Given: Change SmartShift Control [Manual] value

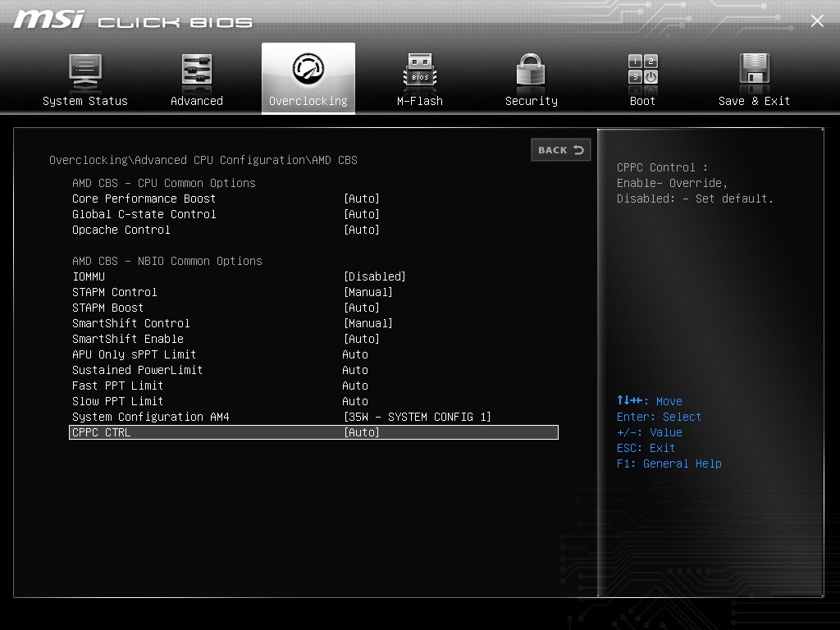Looking at the screenshot, I should pos(368,323).
